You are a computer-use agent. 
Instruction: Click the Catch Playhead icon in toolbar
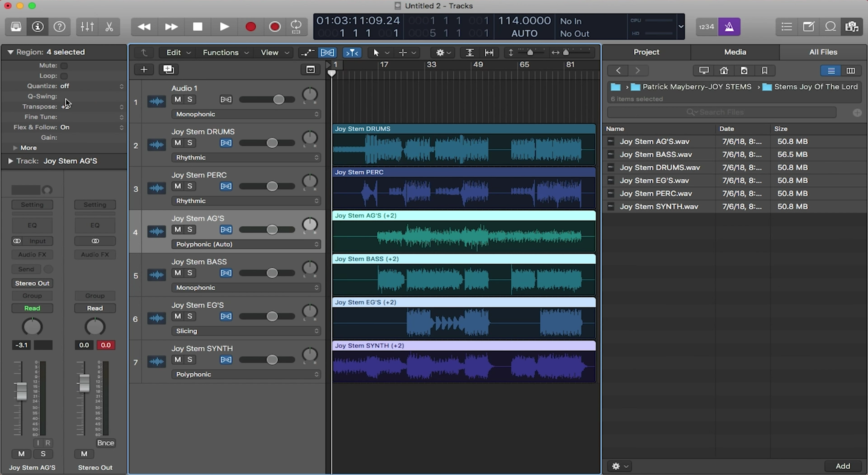point(352,53)
